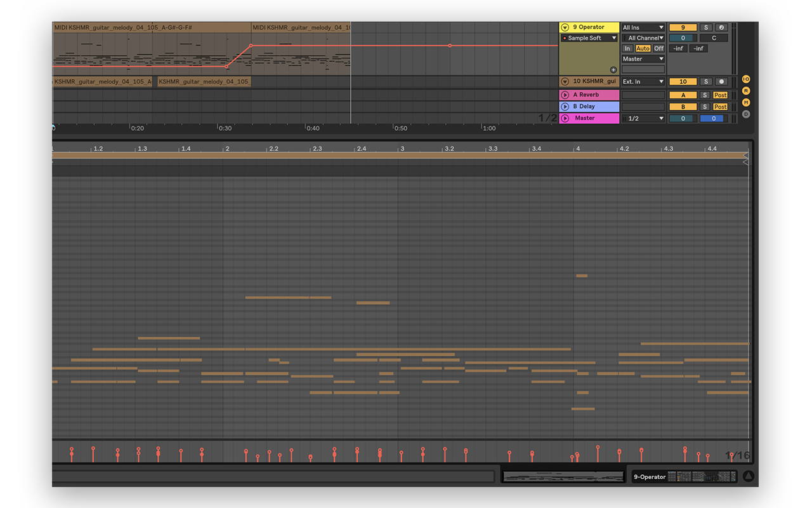Click the clip overview thumbnail
812x508 pixels.
pyautogui.click(x=563, y=476)
